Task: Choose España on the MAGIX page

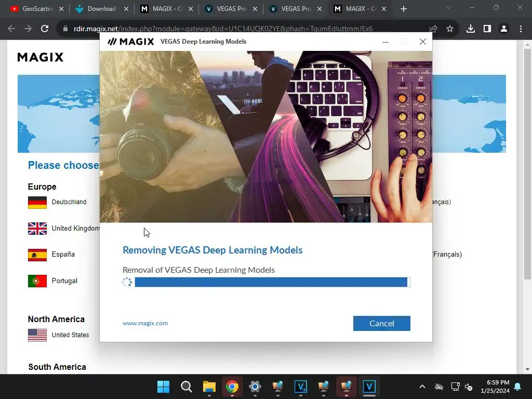Action: coord(63,255)
